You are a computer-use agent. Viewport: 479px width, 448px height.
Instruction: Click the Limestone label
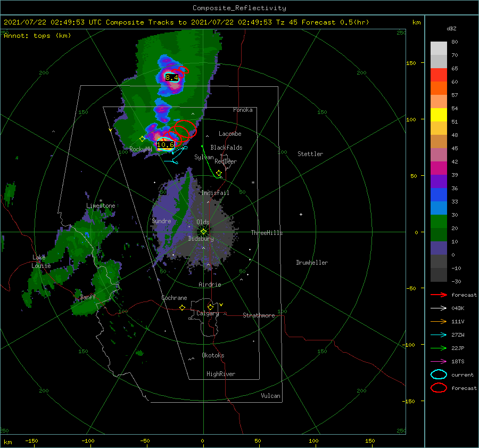(101, 206)
